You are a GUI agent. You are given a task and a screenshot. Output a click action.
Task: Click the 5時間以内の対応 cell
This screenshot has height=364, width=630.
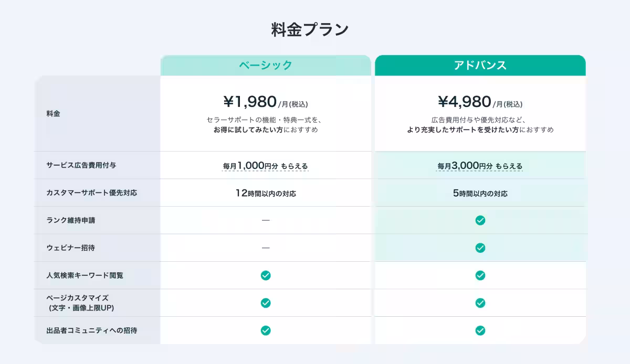click(x=480, y=194)
